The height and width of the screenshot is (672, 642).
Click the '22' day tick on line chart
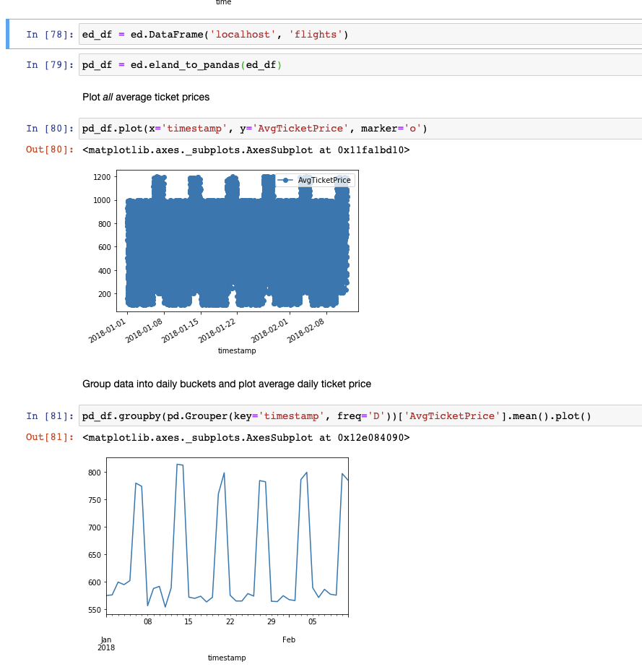coord(230,622)
